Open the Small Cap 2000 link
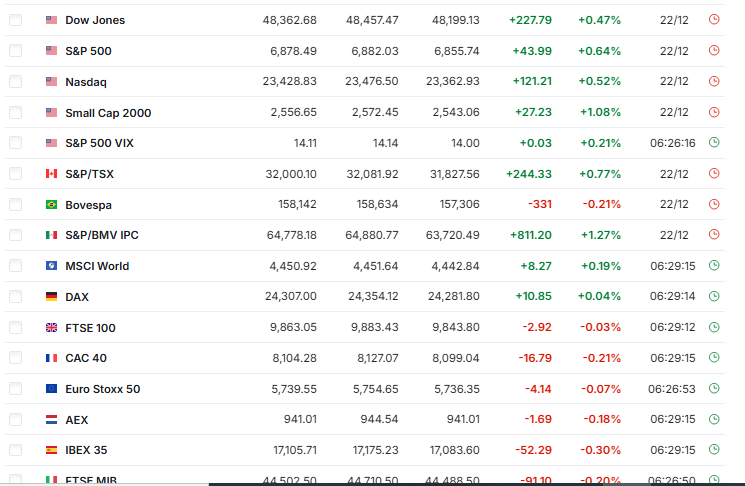The height and width of the screenshot is (486, 745). pos(108,113)
